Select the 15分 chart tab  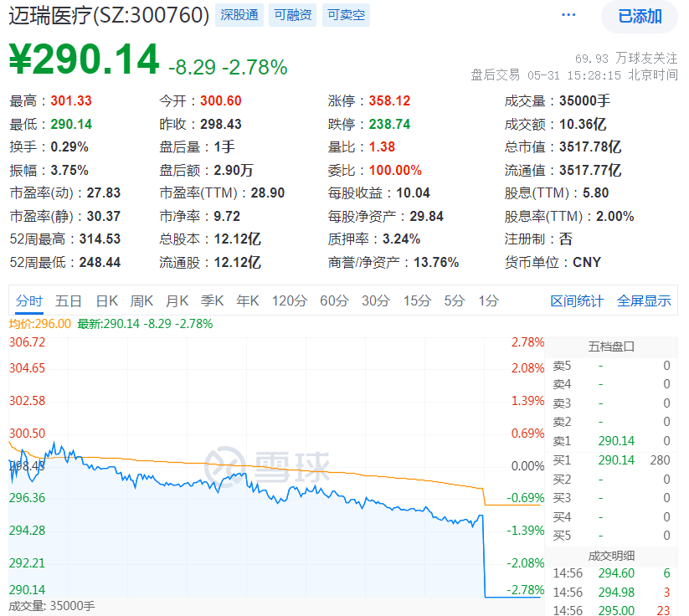(x=418, y=301)
